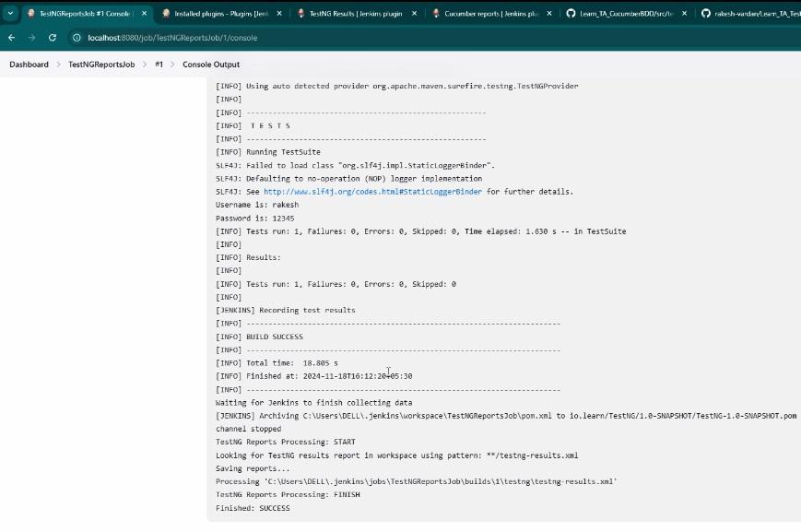Click the 'Using auto detected provider' line
Viewport: 801px width, 532px height.
(x=396, y=86)
